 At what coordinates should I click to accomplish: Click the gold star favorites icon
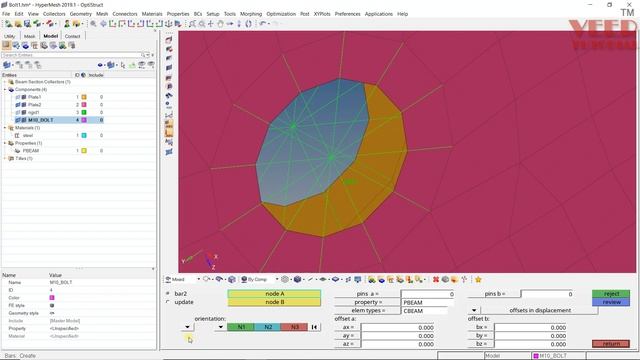[478, 279]
